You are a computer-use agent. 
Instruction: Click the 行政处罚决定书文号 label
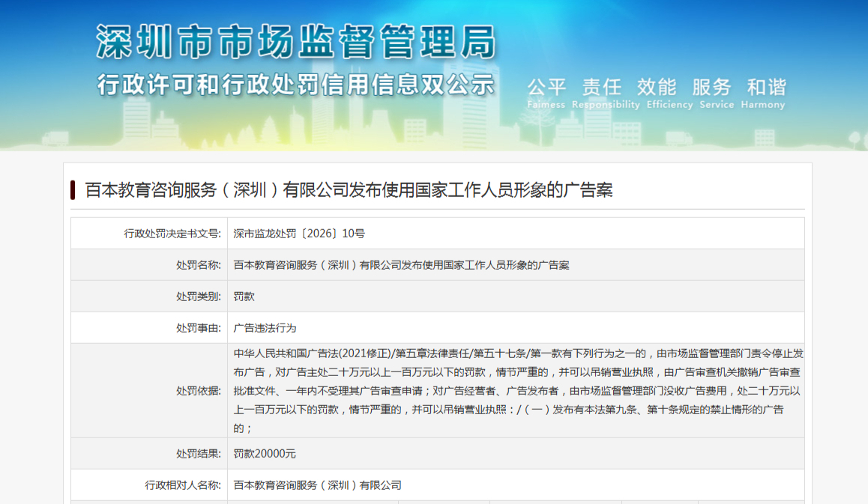click(172, 234)
